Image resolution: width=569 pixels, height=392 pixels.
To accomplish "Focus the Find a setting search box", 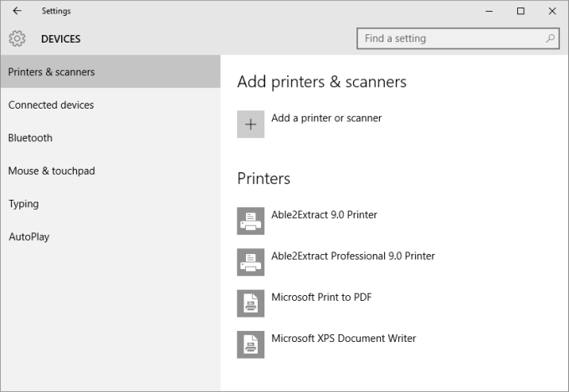I will coord(458,38).
